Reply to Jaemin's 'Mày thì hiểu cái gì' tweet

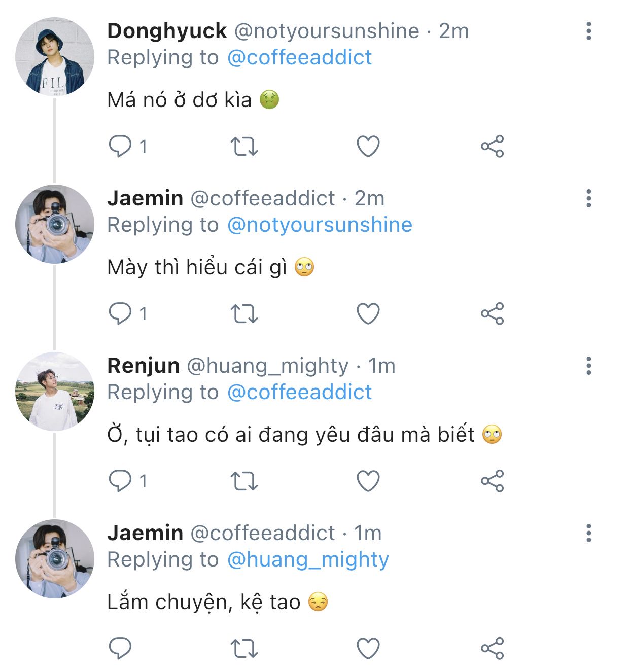[120, 313]
